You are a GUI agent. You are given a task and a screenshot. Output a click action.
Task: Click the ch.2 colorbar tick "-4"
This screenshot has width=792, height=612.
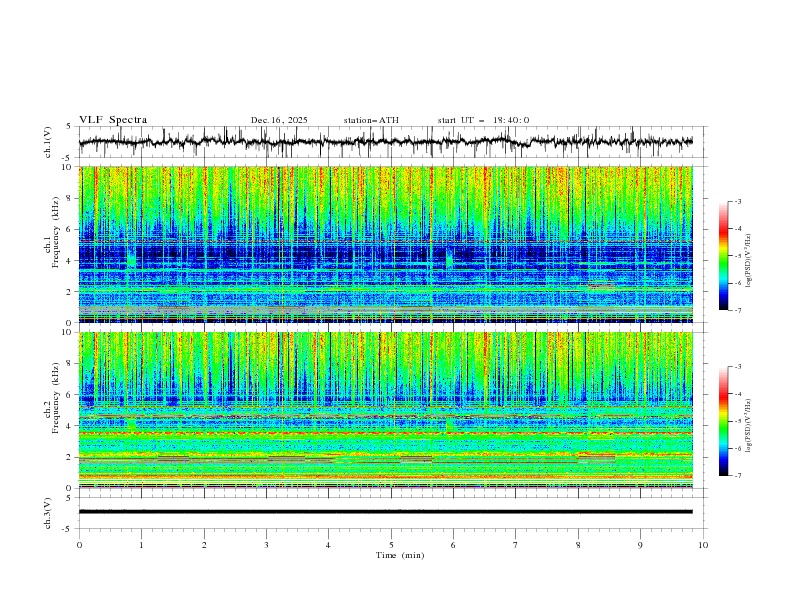pos(737,394)
